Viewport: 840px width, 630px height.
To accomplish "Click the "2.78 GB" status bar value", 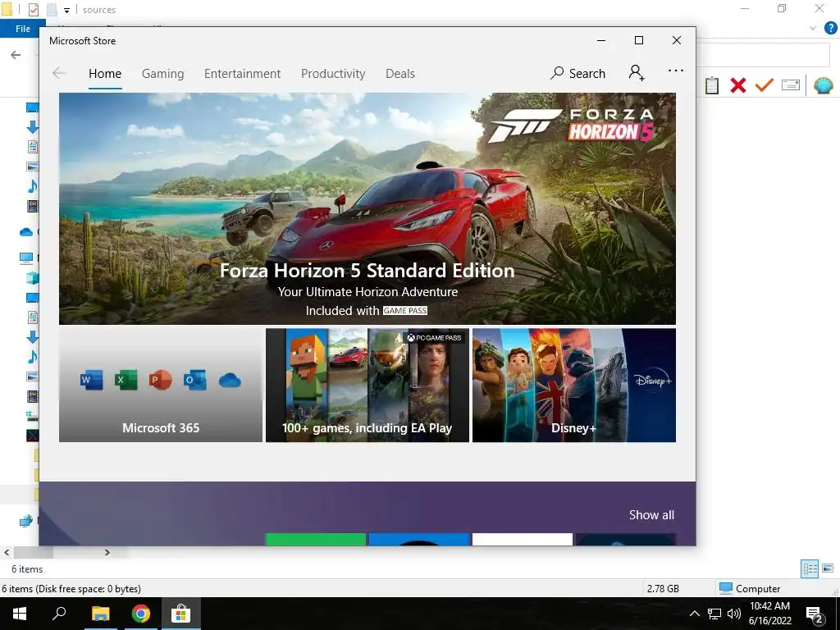I will pyautogui.click(x=663, y=589).
